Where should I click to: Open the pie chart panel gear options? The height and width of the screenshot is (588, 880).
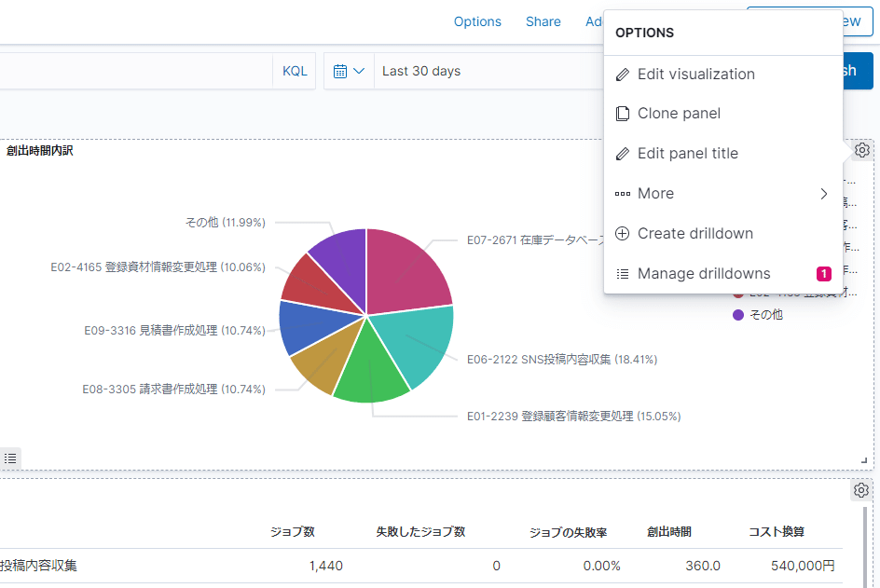tap(862, 150)
